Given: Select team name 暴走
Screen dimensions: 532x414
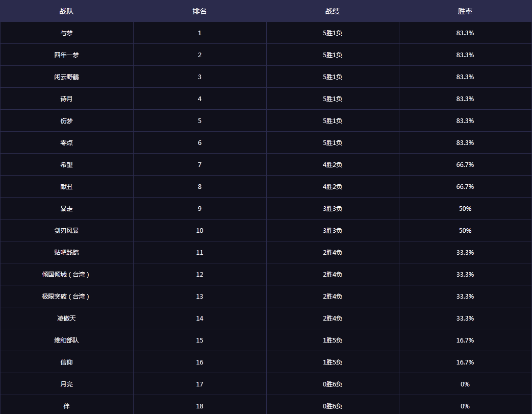Looking at the screenshot, I should click(x=66, y=209).
